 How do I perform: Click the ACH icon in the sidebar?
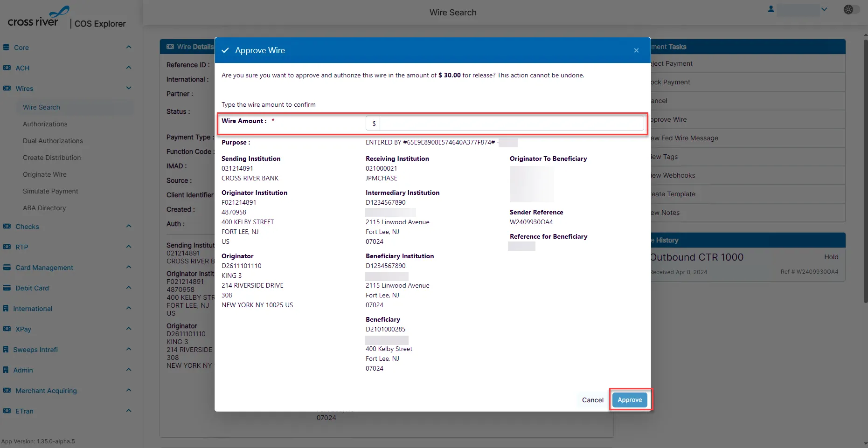tap(7, 68)
